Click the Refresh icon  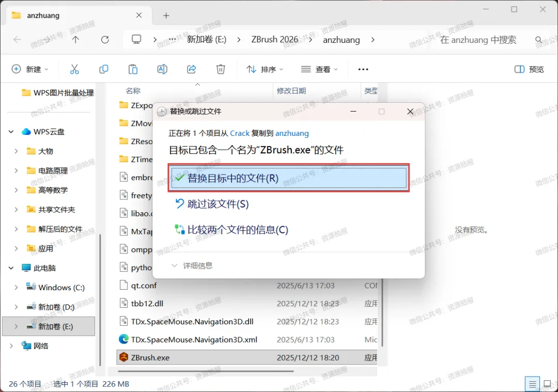click(x=105, y=39)
